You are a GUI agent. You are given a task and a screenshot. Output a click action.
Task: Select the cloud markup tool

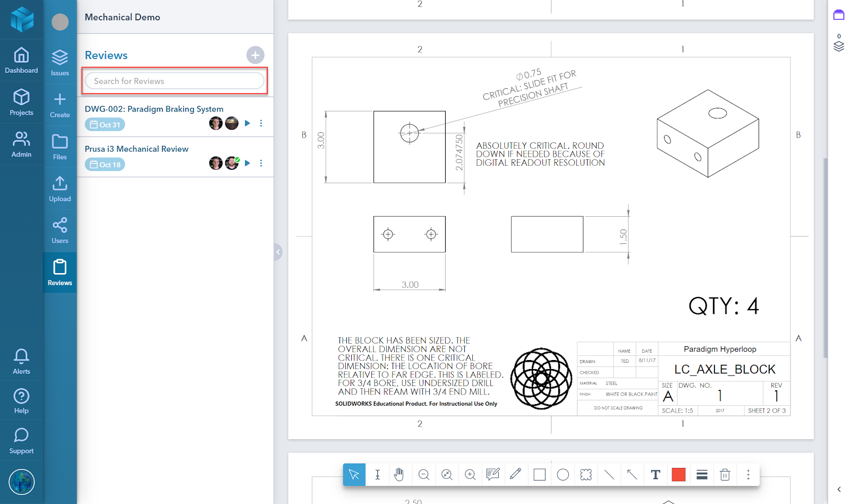(x=586, y=474)
